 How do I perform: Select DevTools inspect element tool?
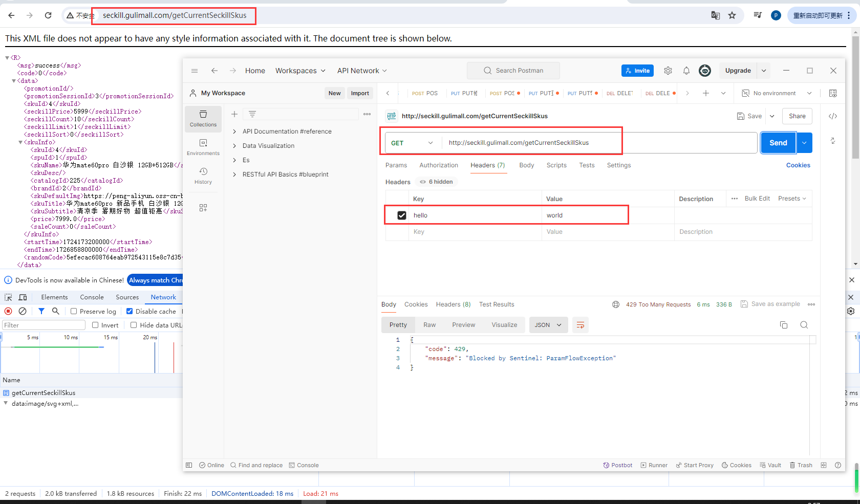8,297
